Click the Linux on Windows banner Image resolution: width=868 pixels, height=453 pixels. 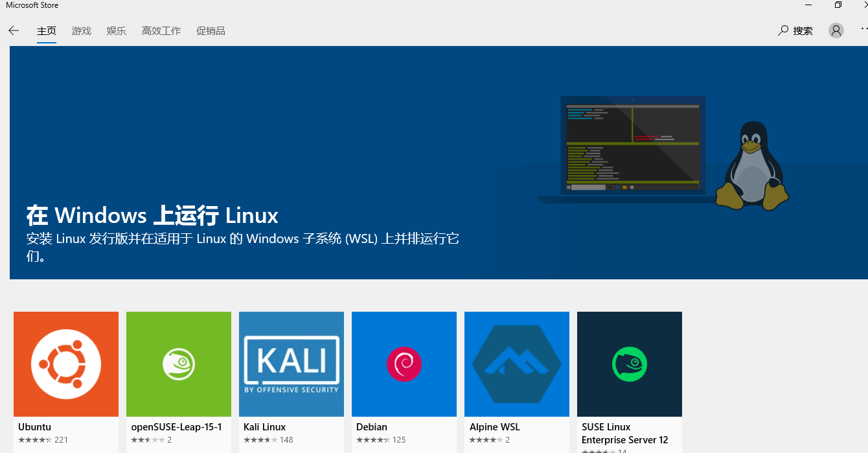(x=434, y=162)
